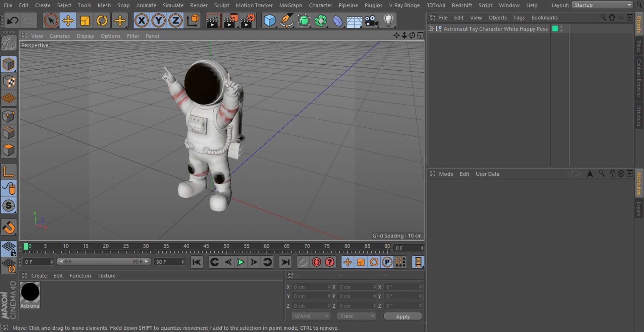Enable Polygons mode in left sidebar
644x332 pixels.
9,150
